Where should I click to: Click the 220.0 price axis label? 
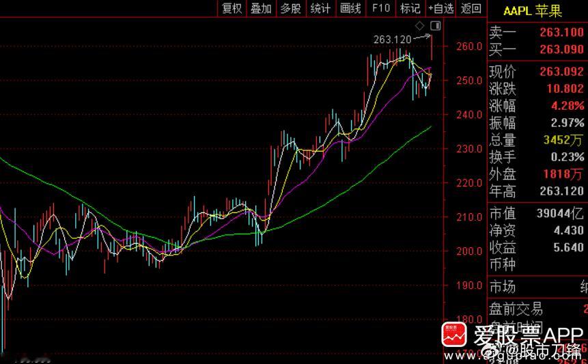click(x=471, y=183)
